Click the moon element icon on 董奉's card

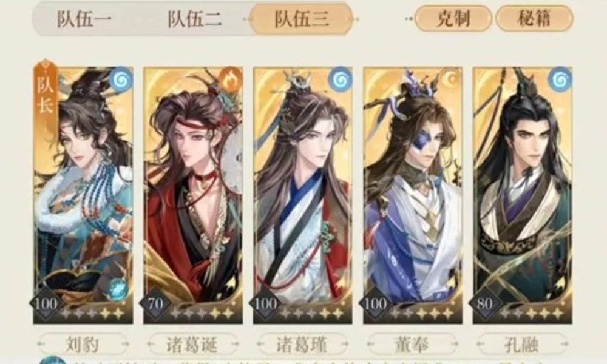(x=450, y=79)
